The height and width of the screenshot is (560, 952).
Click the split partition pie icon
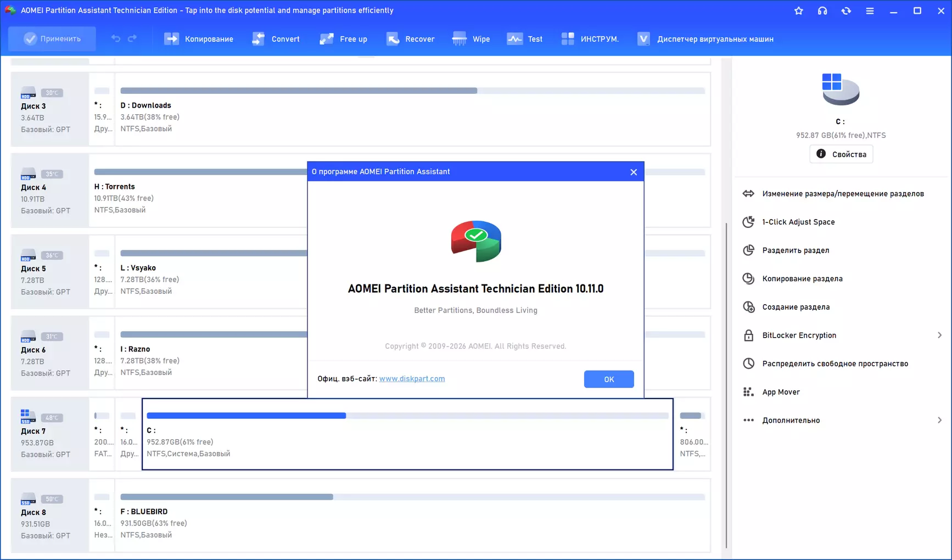tap(748, 250)
